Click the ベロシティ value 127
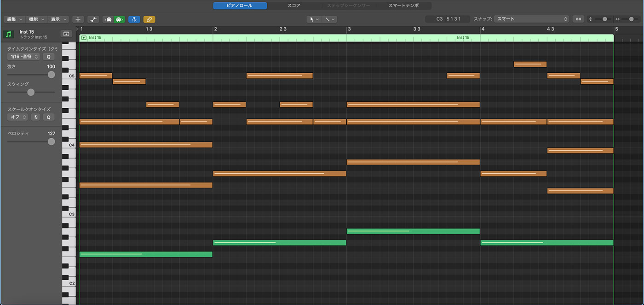This screenshot has height=305, width=644. point(51,134)
